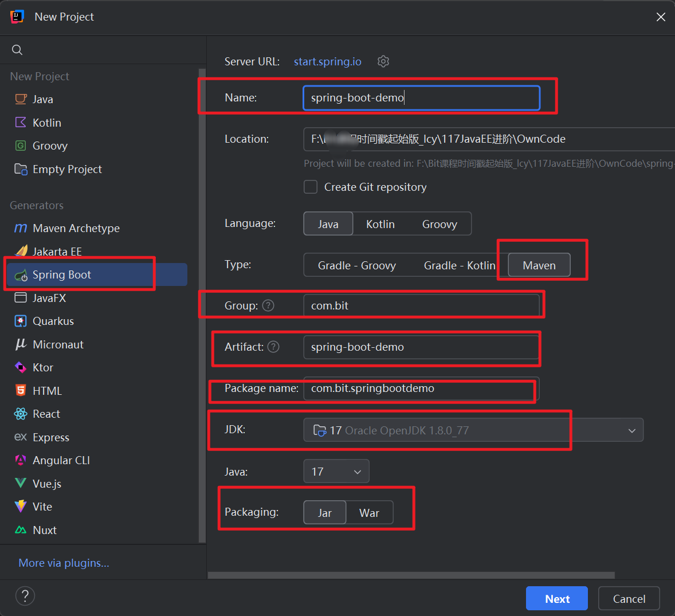675x616 pixels.
Task: Show help for the Group field
Action: [x=268, y=305]
